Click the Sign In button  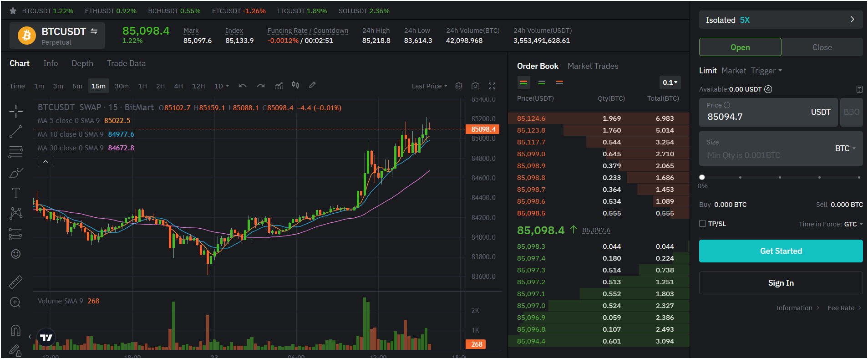(x=781, y=283)
